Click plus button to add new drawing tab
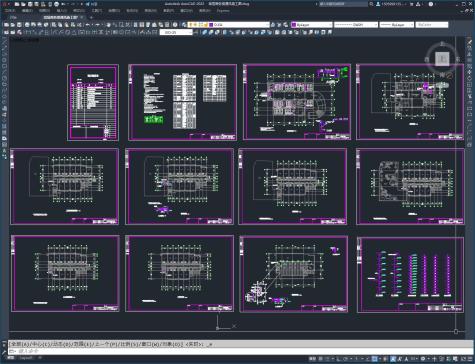 point(91,17)
